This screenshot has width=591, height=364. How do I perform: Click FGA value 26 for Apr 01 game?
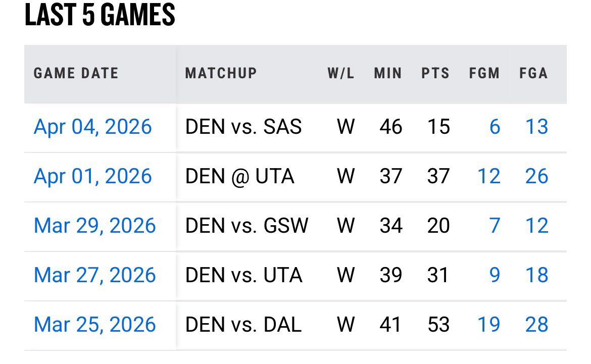pyautogui.click(x=536, y=176)
